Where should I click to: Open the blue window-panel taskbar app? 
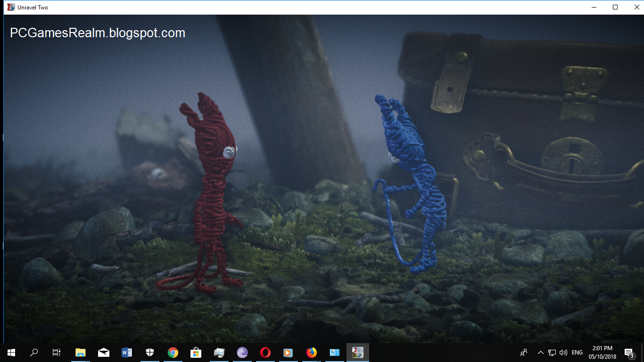[335, 353]
